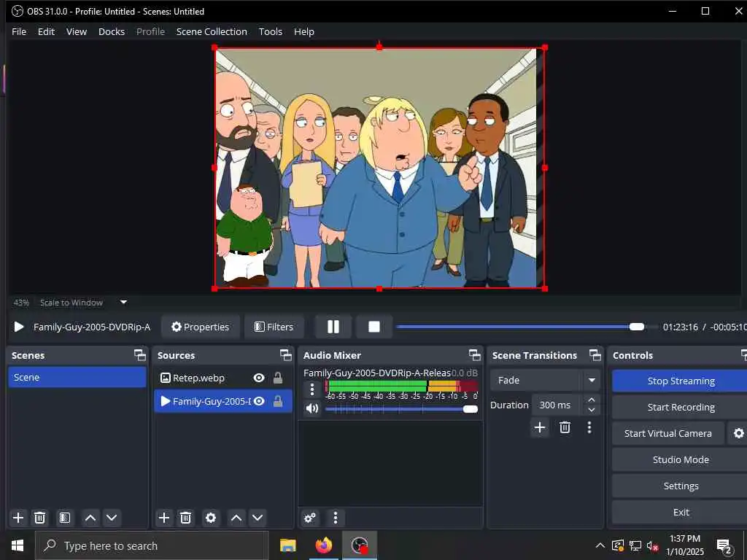
Task: Open the File menu
Action: click(x=19, y=31)
